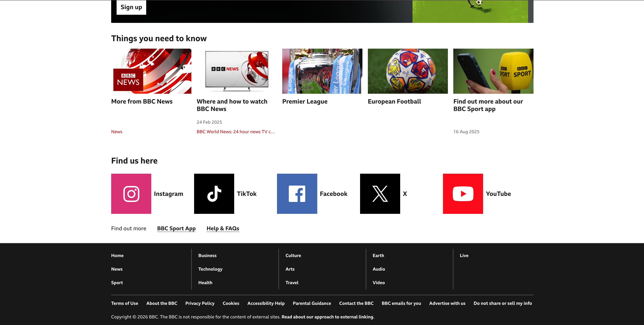Click the Things you need to know heading
The height and width of the screenshot is (325, 644).
[159, 38]
